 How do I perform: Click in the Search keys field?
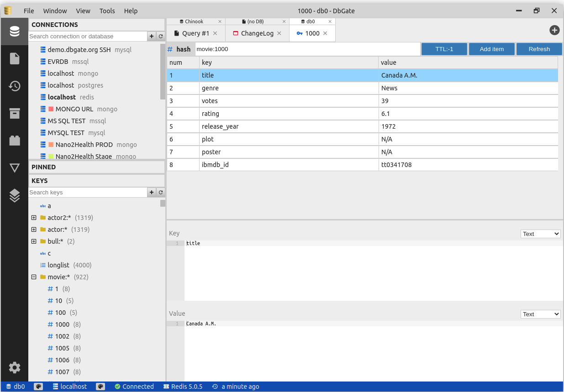click(88, 192)
